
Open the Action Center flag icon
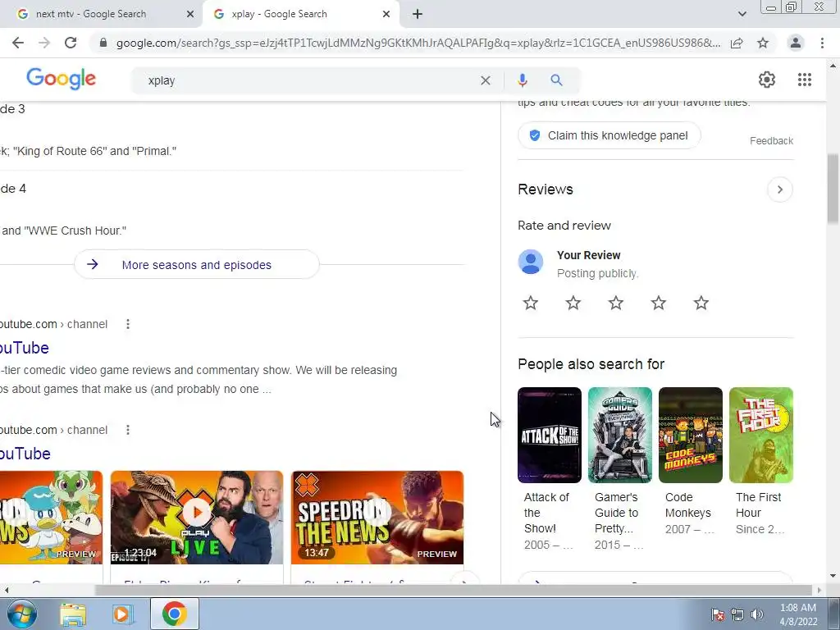(719, 614)
